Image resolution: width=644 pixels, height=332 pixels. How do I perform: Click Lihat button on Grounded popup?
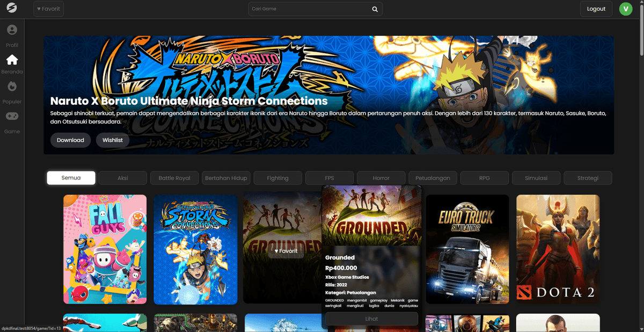click(x=371, y=319)
